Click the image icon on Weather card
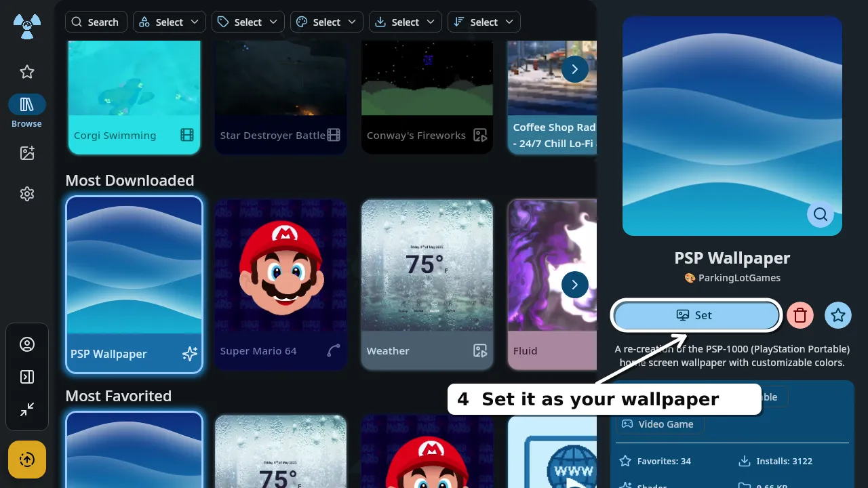Screen dimensions: 868x488 click(480, 350)
